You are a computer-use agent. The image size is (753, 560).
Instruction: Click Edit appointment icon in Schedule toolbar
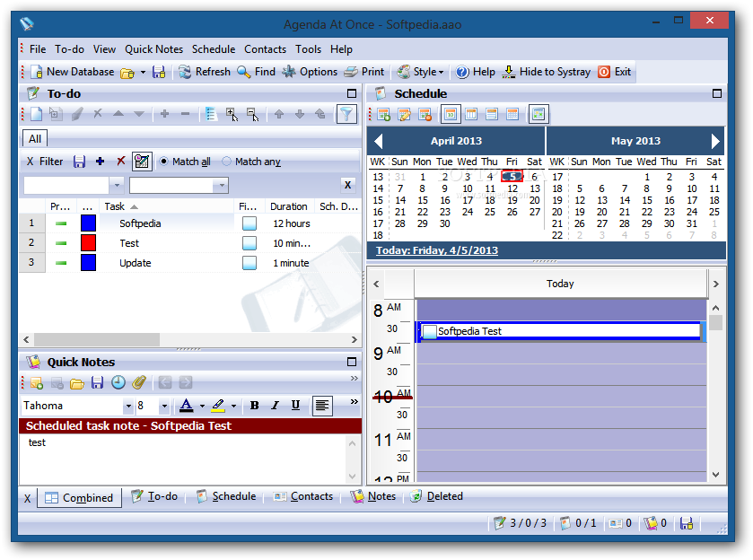pyautogui.click(x=405, y=114)
